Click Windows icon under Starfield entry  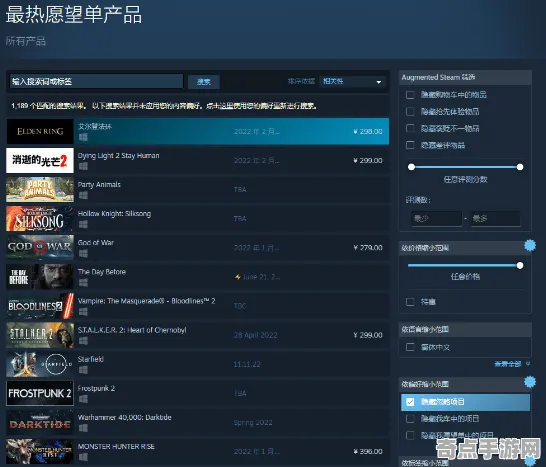tap(83, 370)
